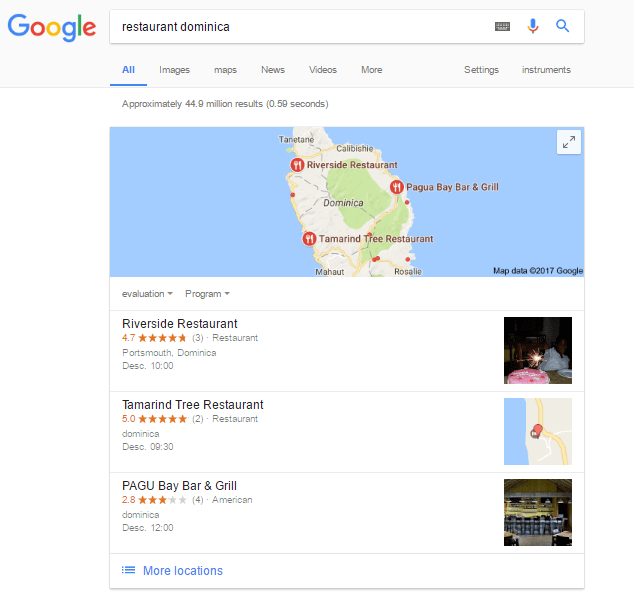The image size is (634, 602).
Task: Open Settings menu
Action: [481, 70]
